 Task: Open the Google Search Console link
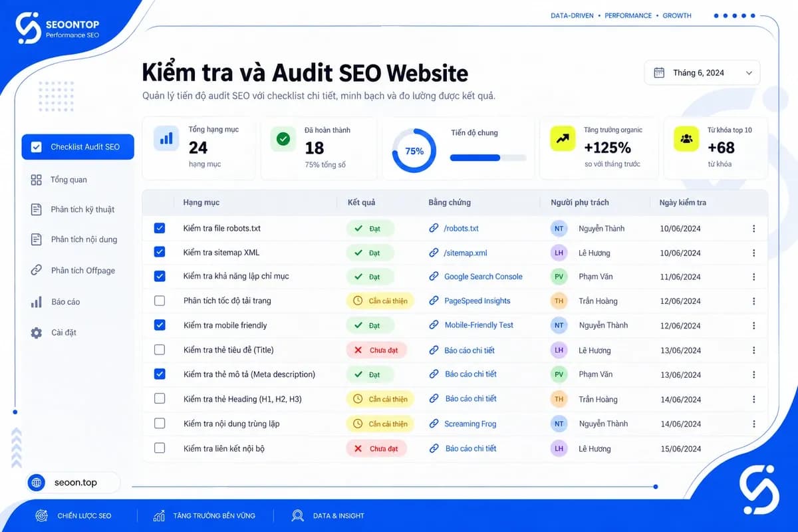483,277
